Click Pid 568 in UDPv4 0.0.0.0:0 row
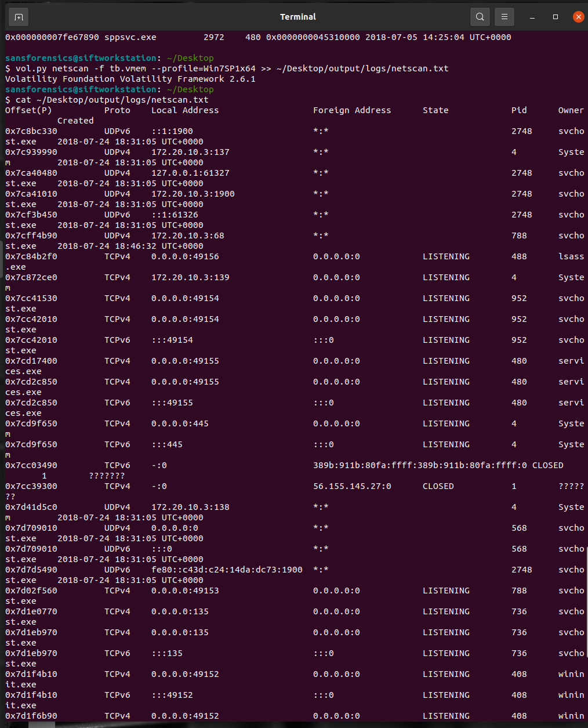588x728 pixels. pos(519,528)
